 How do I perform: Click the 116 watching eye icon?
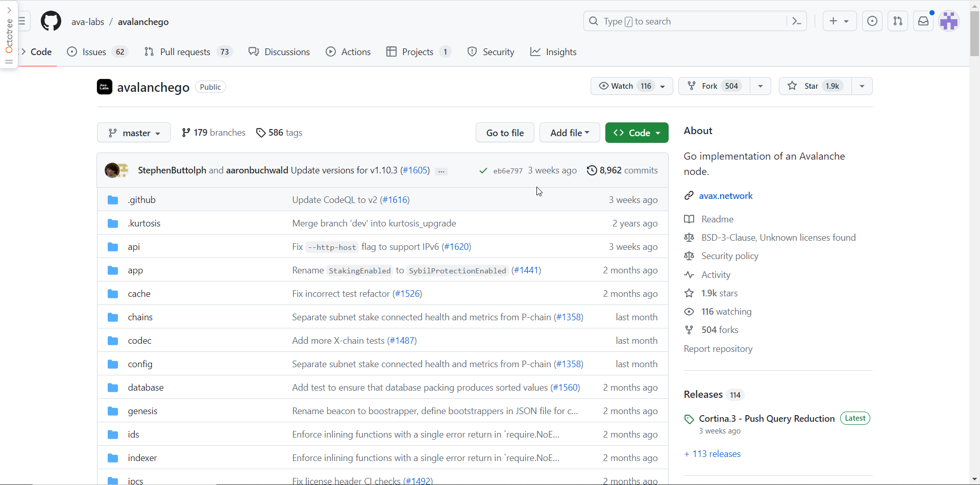[x=689, y=312]
